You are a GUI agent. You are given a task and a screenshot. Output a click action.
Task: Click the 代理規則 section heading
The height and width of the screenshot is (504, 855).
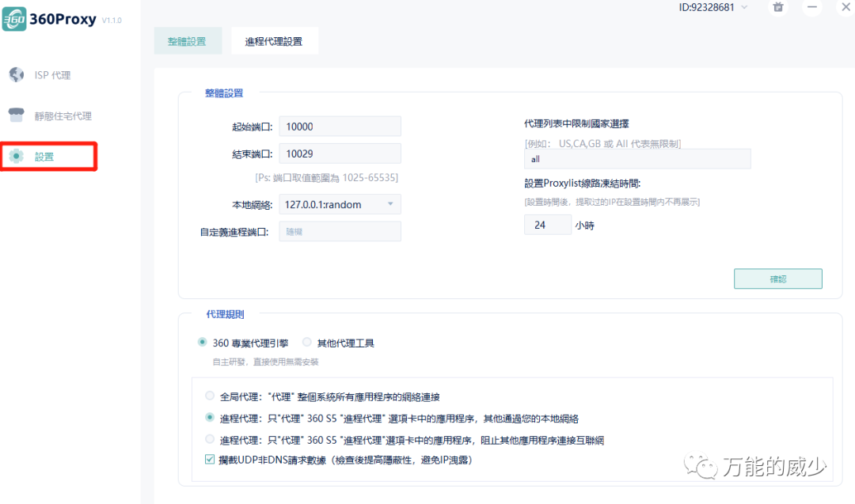[225, 314]
